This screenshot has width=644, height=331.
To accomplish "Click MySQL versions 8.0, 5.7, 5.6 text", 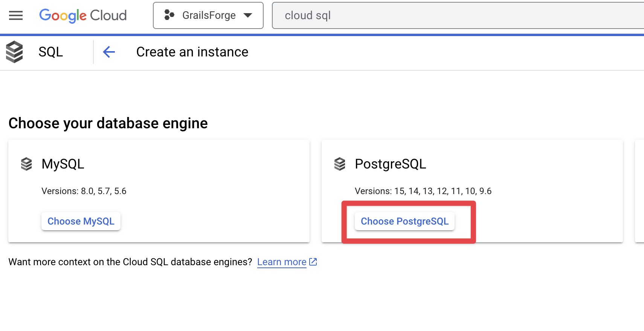I will pyautogui.click(x=84, y=191).
